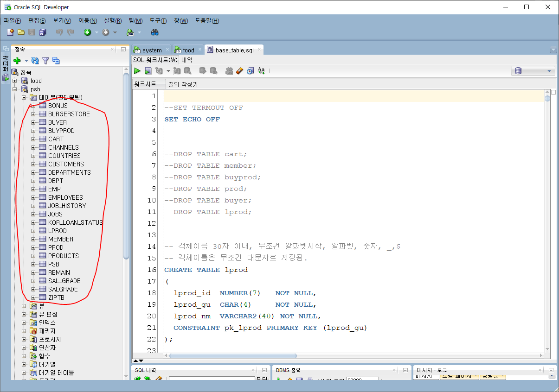Open the 도움말(H) menu
The image size is (559, 392).
[207, 20]
